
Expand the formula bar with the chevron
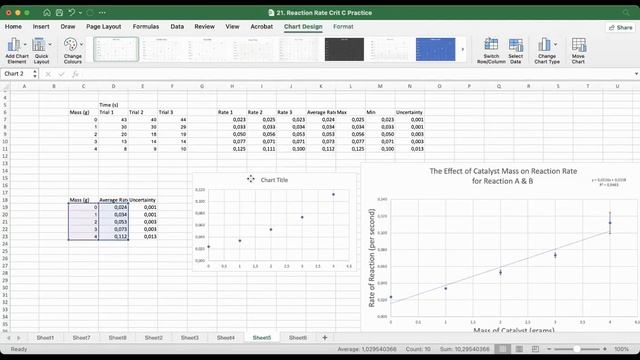pos(636,74)
